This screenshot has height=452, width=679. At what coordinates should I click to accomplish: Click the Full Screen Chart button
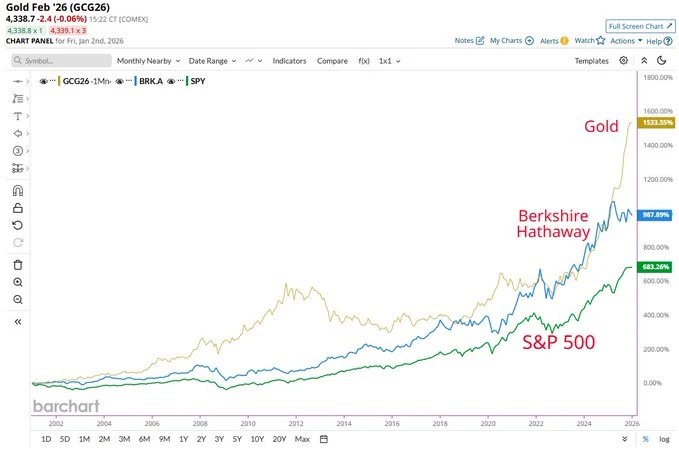point(640,25)
